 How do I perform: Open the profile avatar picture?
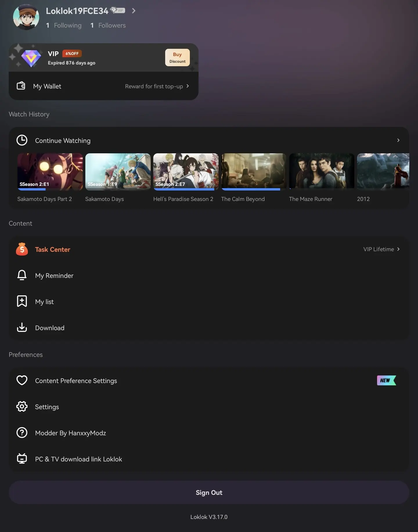click(26, 17)
